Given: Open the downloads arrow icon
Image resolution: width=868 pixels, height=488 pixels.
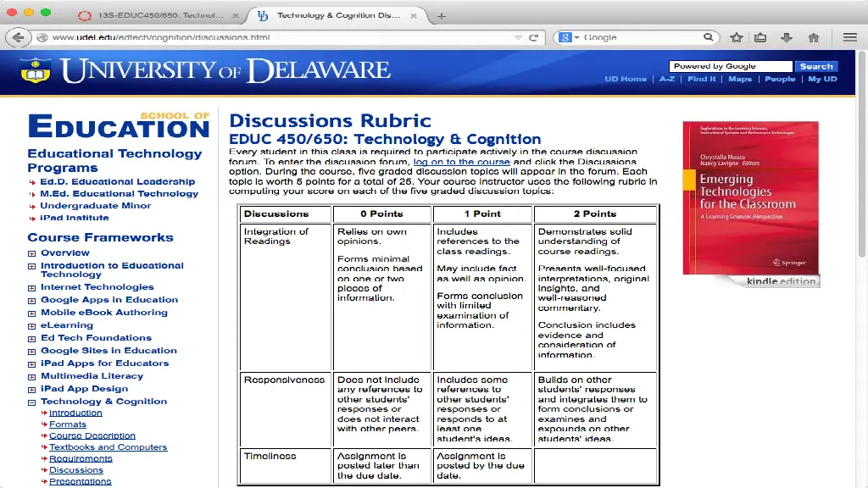Looking at the screenshot, I should tap(787, 37).
